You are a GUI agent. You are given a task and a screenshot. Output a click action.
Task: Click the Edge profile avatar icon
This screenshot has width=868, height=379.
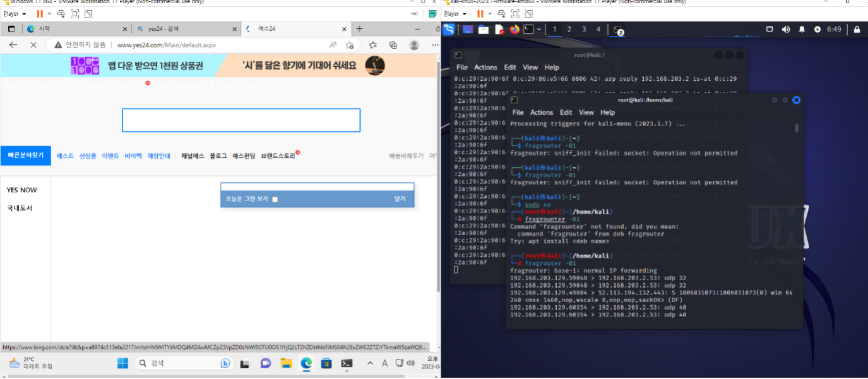point(414,45)
